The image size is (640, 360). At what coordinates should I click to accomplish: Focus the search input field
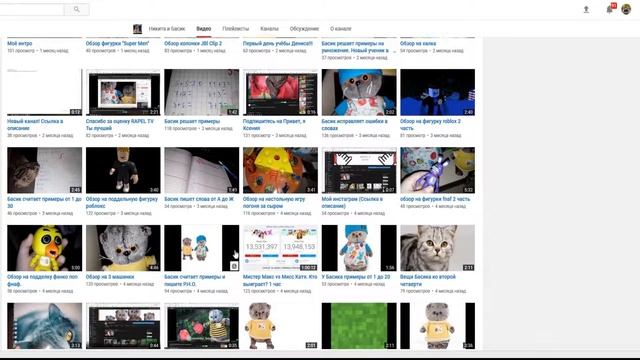[x=32, y=9]
